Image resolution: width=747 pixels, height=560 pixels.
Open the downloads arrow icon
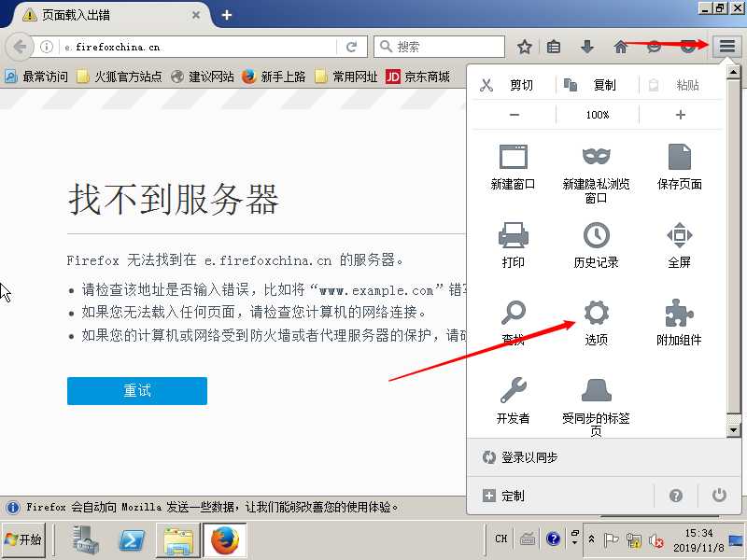[x=587, y=47]
